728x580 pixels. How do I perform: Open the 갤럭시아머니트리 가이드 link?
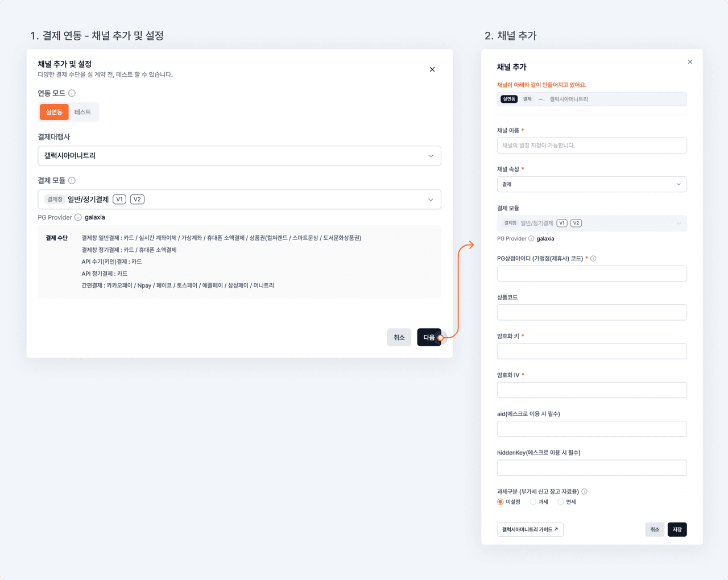530,529
